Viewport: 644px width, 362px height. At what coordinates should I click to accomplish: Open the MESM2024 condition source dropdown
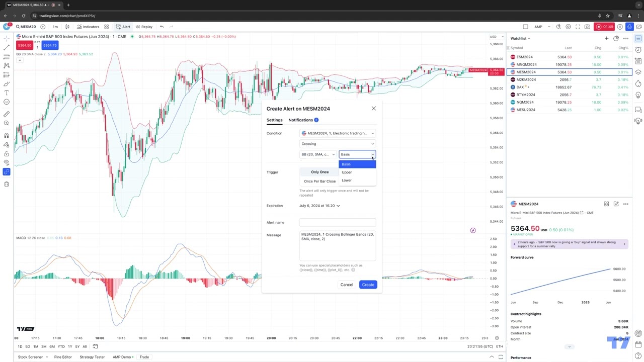(x=338, y=133)
